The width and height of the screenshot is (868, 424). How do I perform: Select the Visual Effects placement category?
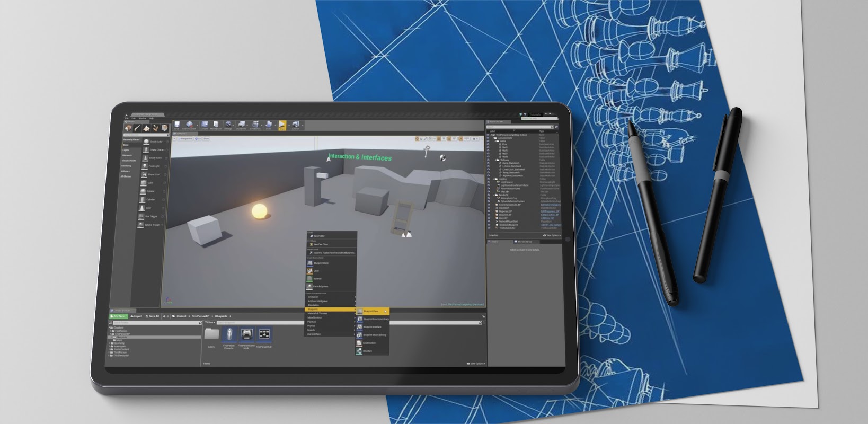click(x=129, y=161)
